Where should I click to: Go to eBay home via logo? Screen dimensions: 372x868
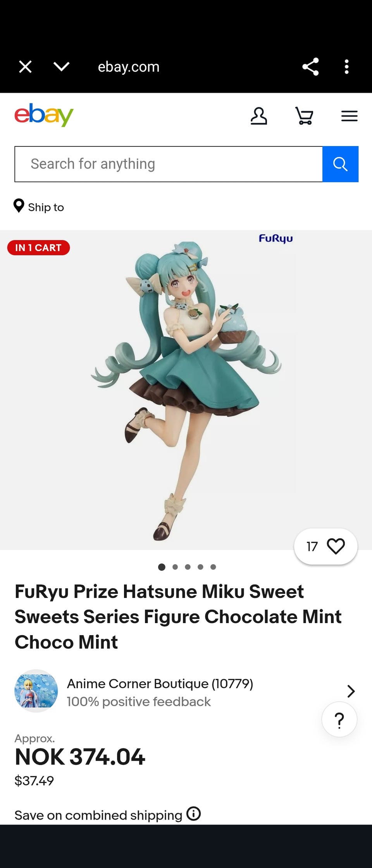click(x=44, y=115)
